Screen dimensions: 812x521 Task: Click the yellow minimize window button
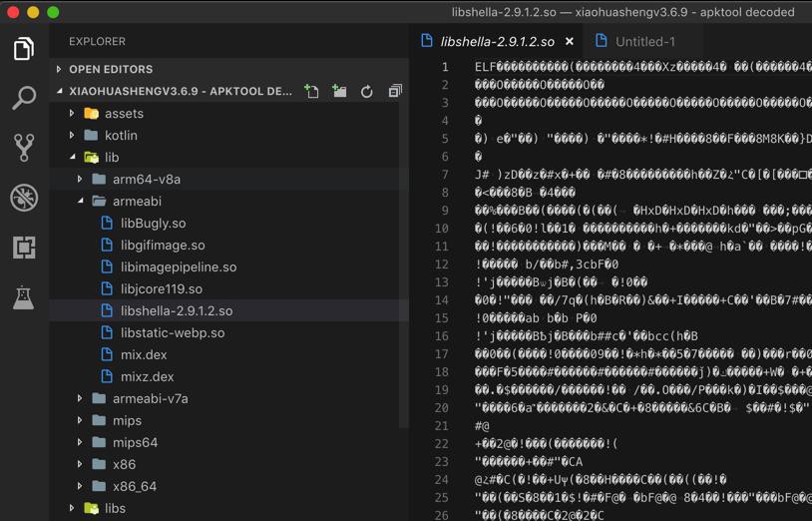click(33, 12)
